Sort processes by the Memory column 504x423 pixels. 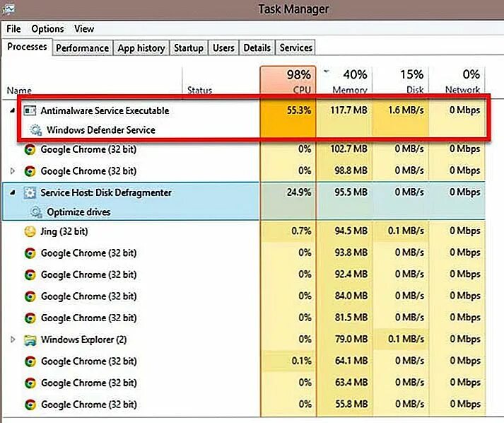point(344,81)
